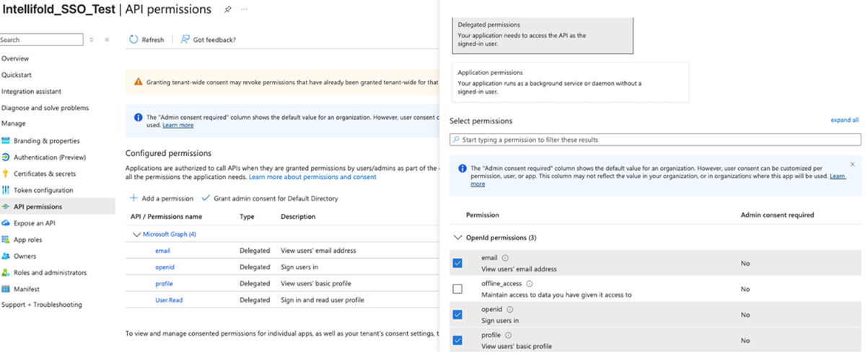Viewport: 868px width, 356px height.
Task: Click the Configured permissions heading
Action: click(168, 153)
